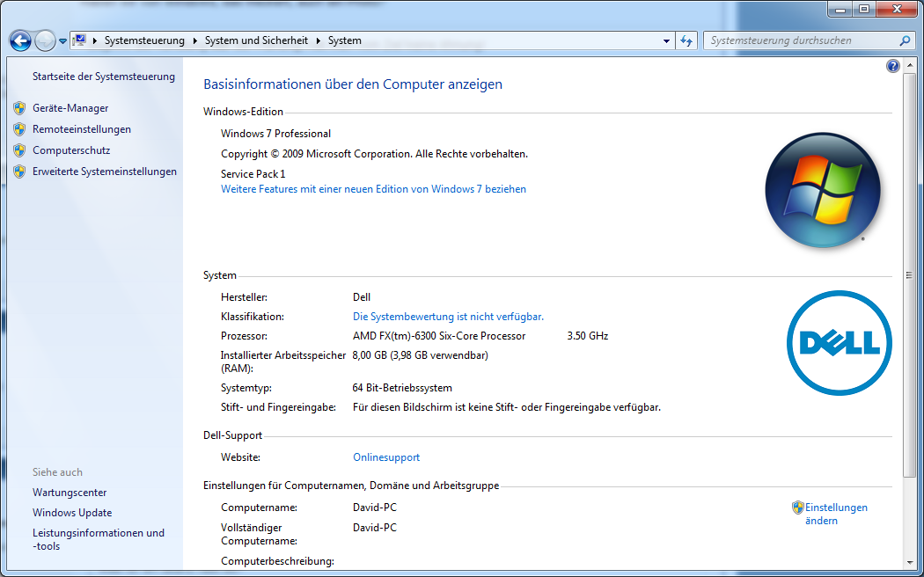The width and height of the screenshot is (924, 577).
Task: Select the 3.50 GHz value
Action: pos(588,336)
